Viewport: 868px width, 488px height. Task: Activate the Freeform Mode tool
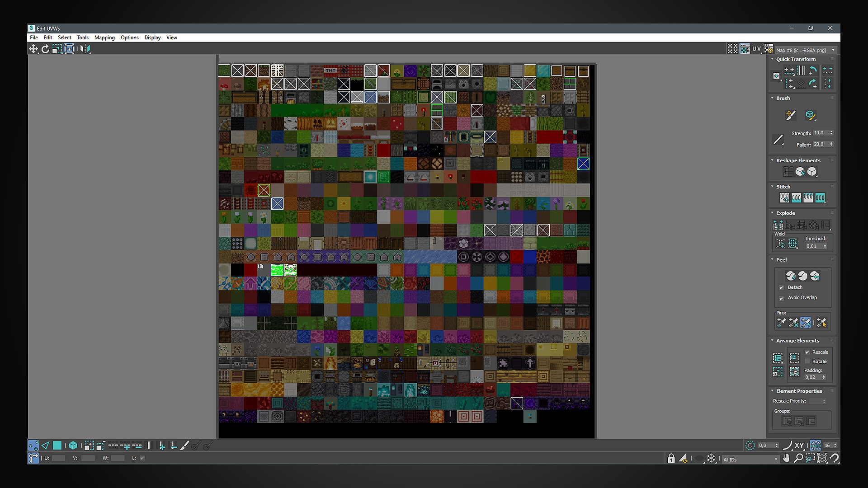(x=69, y=49)
